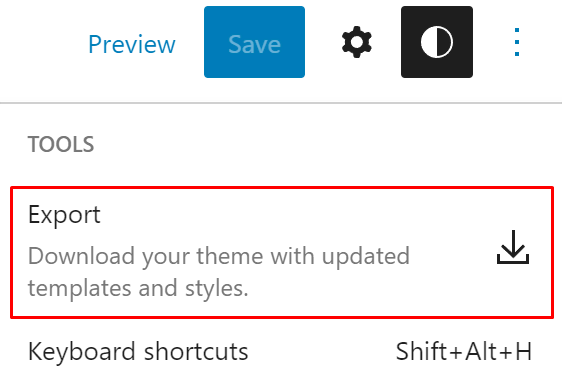
Task: Open the three-dot Options menu
Action: pyautogui.click(x=516, y=42)
